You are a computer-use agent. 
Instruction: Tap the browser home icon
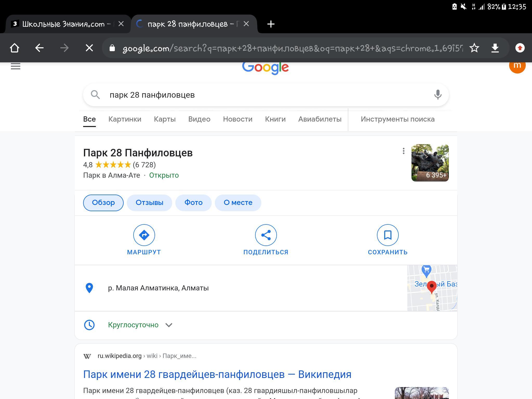point(15,48)
